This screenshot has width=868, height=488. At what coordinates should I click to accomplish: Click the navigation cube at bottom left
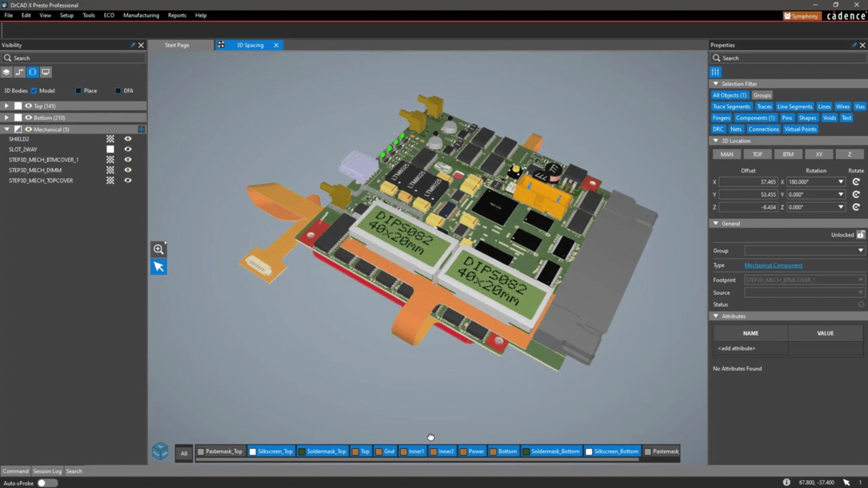(x=160, y=450)
